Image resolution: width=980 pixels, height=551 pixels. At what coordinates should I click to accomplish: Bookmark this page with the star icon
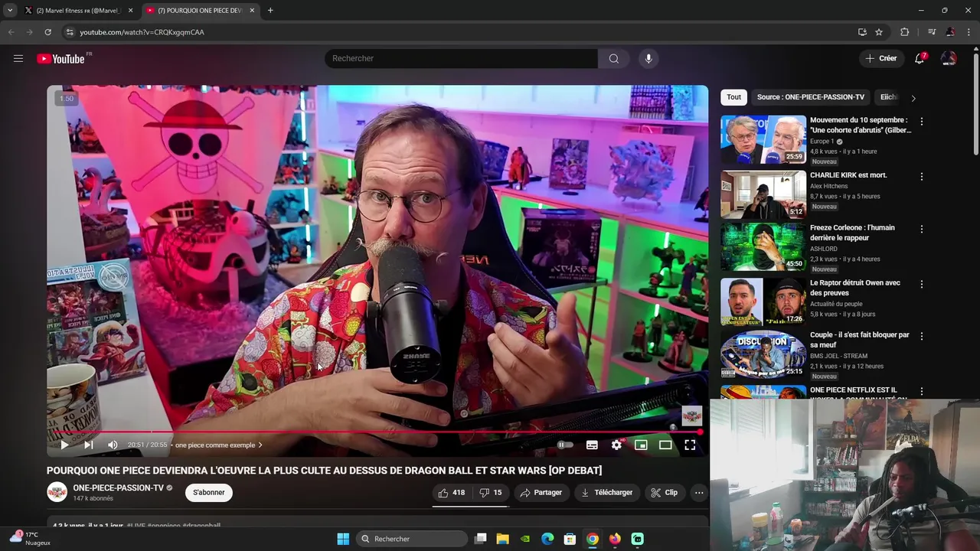tap(879, 32)
